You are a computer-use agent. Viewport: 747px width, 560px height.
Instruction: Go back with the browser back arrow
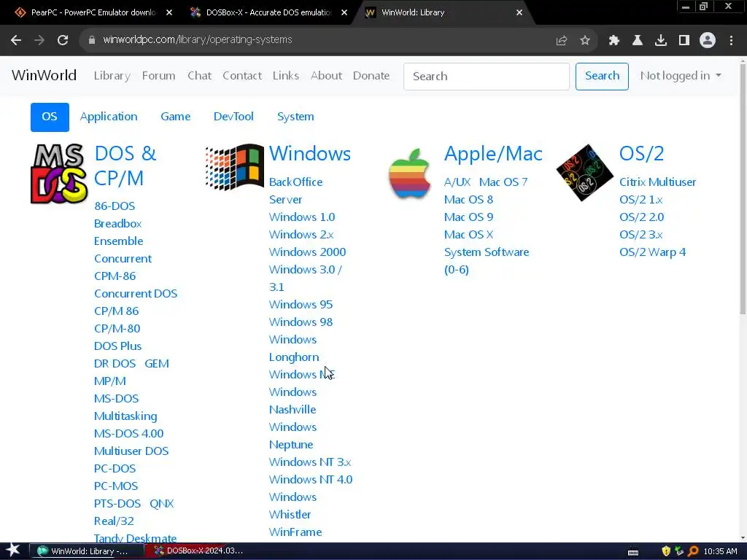point(16,40)
